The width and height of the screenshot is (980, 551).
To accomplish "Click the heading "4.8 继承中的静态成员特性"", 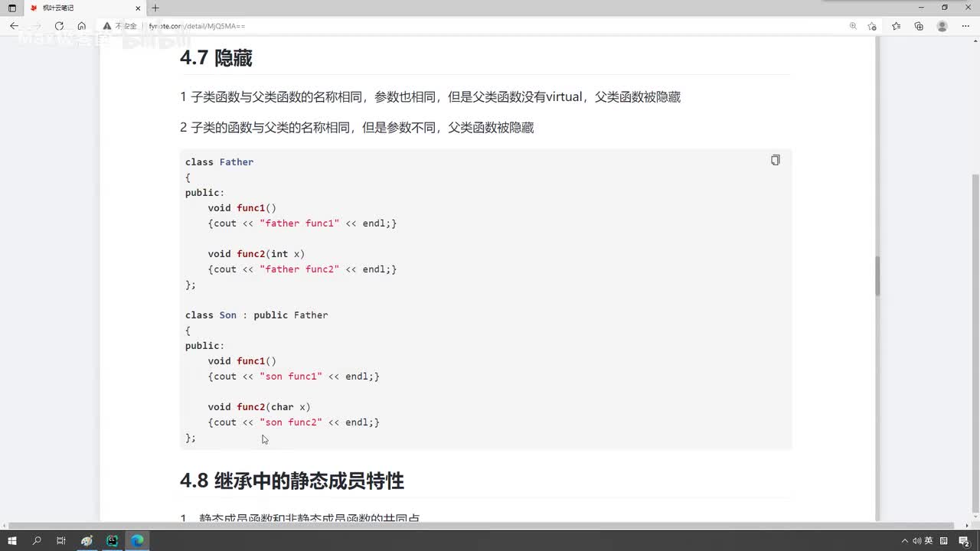I will (x=292, y=481).
